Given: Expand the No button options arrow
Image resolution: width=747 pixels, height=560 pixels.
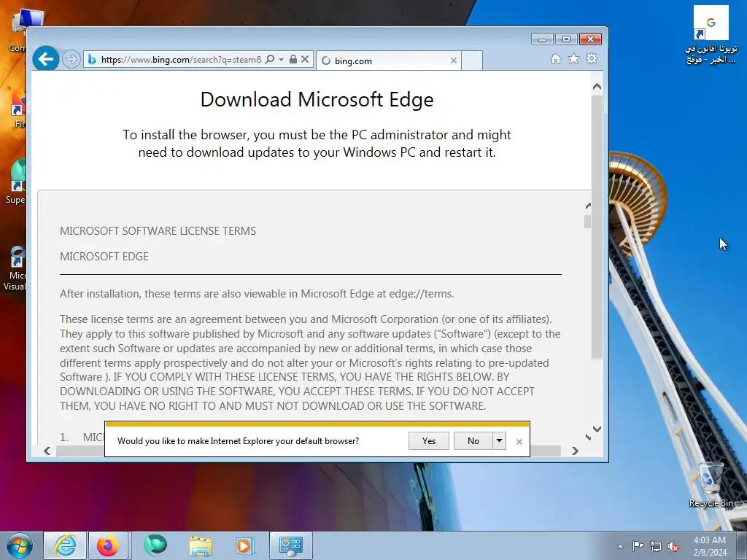Looking at the screenshot, I should coord(499,441).
